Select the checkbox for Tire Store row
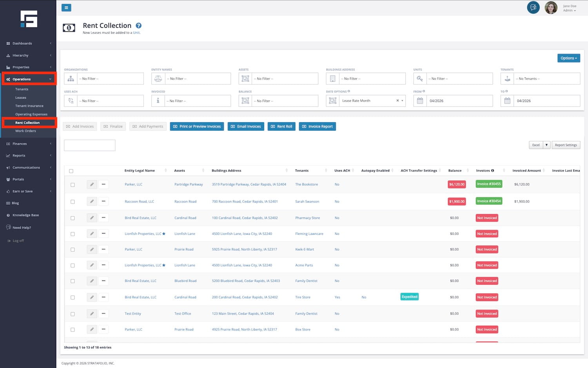Screen dimensions: 588x368 click(73, 298)
